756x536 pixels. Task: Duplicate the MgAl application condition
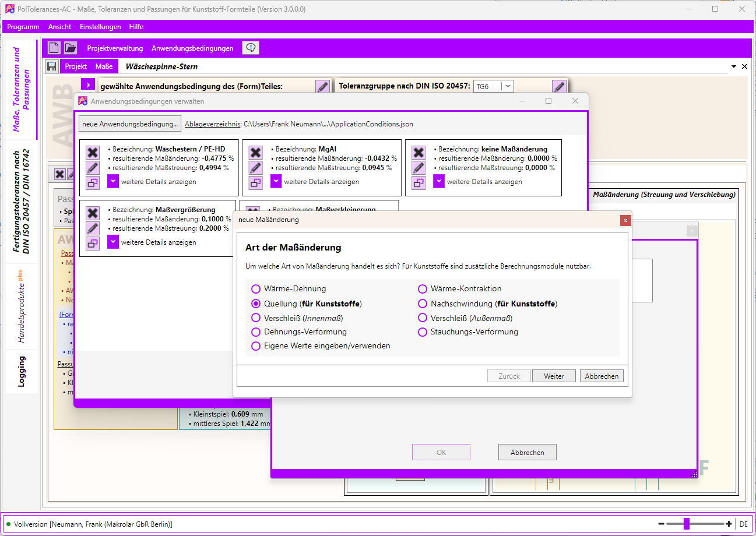click(255, 183)
